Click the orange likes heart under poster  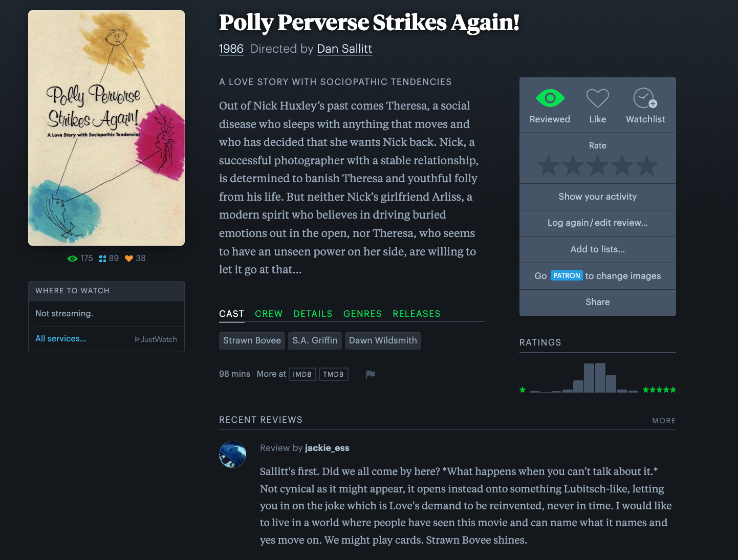[129, 259]
